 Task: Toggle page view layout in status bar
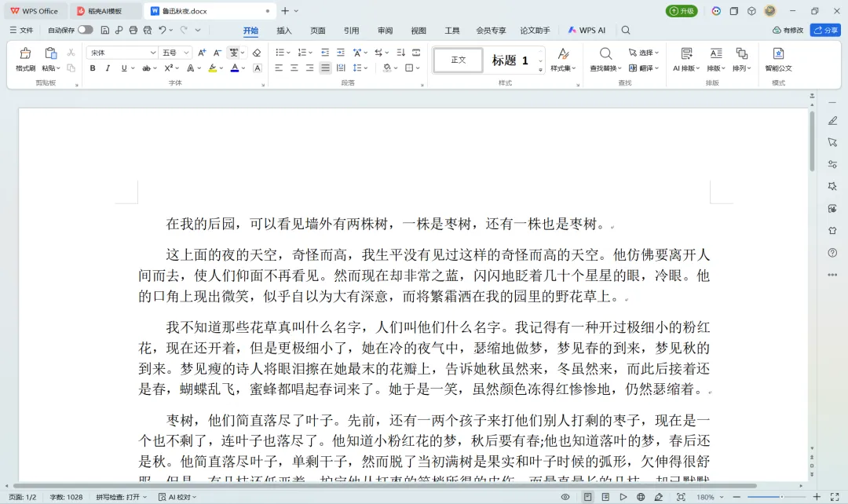pos(587,497)
